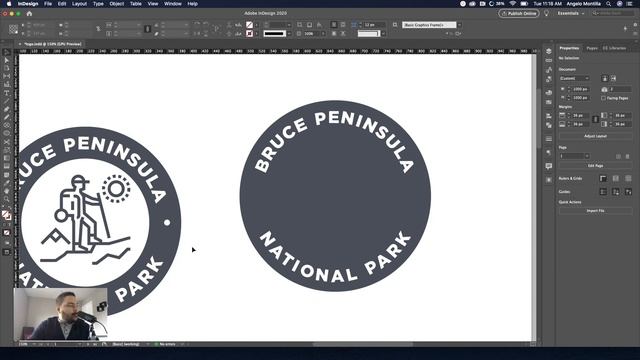This screenshot has height=360, width=640.
Task: Toggle Show Guides in Guides row
Action: coord(603,192)
